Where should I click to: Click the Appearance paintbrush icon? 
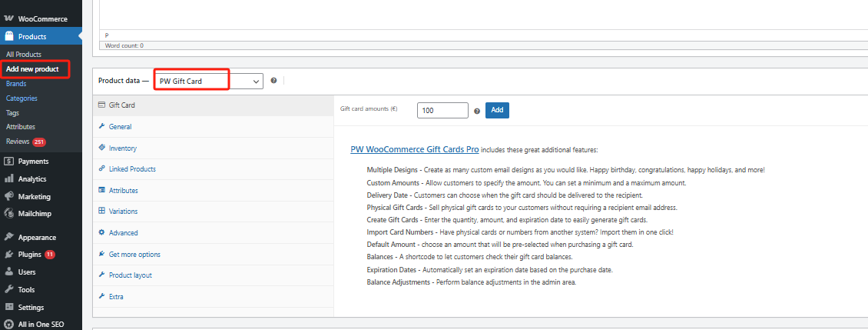coord(8,238)
